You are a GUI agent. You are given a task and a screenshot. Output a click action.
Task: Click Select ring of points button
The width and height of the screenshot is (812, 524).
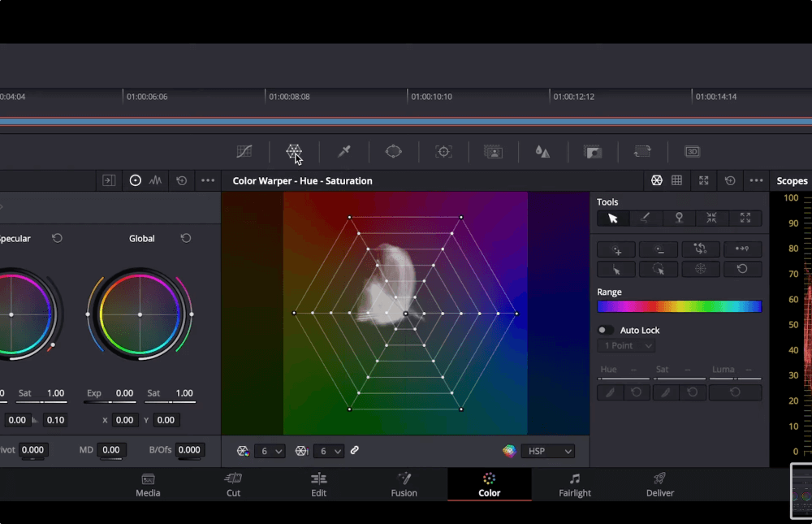pyautogui.click(x=659, y=270)
